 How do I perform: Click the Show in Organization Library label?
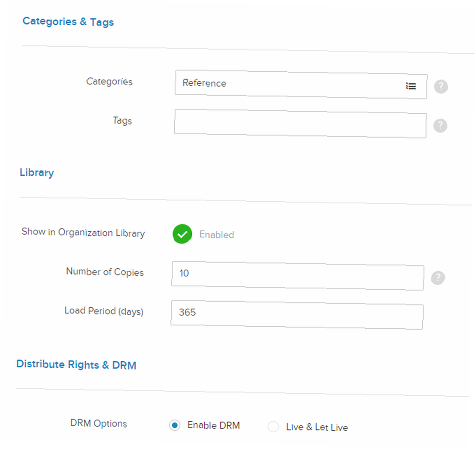[83, 233]
